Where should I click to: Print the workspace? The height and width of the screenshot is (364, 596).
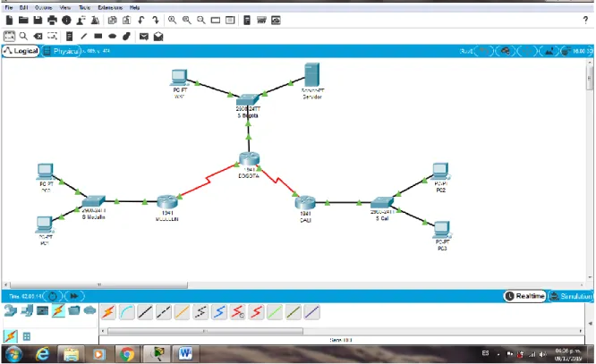tap(52, 21)
